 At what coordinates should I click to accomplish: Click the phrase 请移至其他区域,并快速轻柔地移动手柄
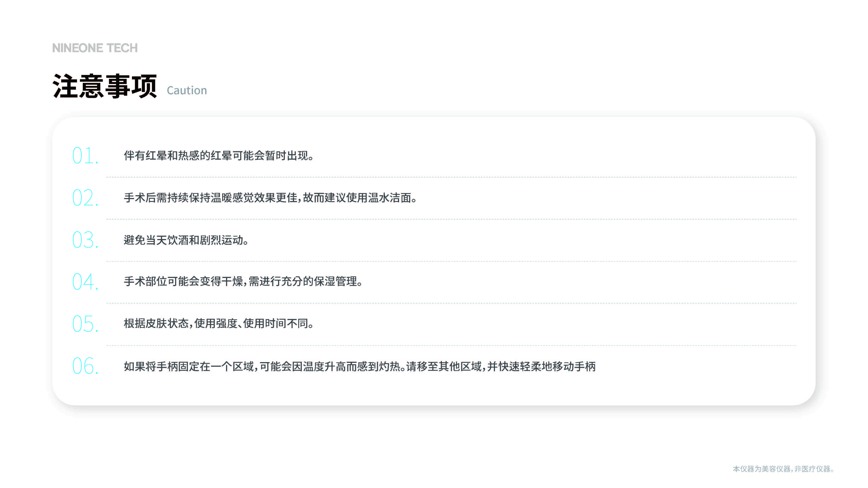click(501, 366)
